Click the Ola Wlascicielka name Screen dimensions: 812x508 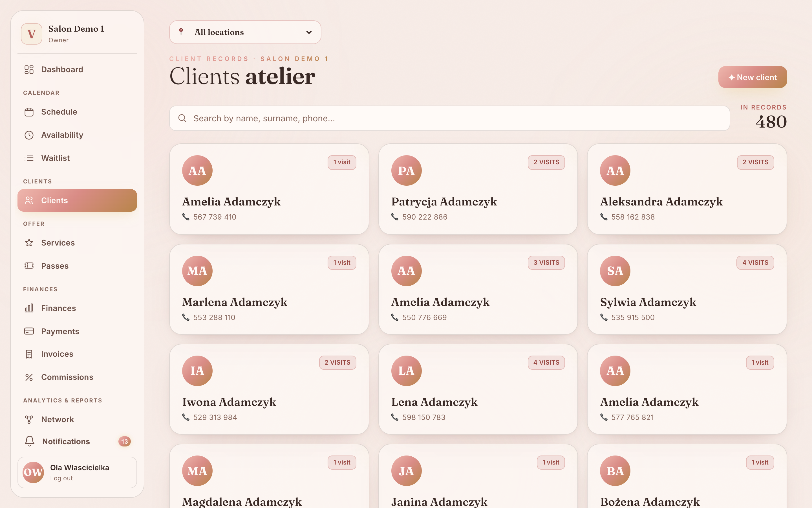pos(80,468)
